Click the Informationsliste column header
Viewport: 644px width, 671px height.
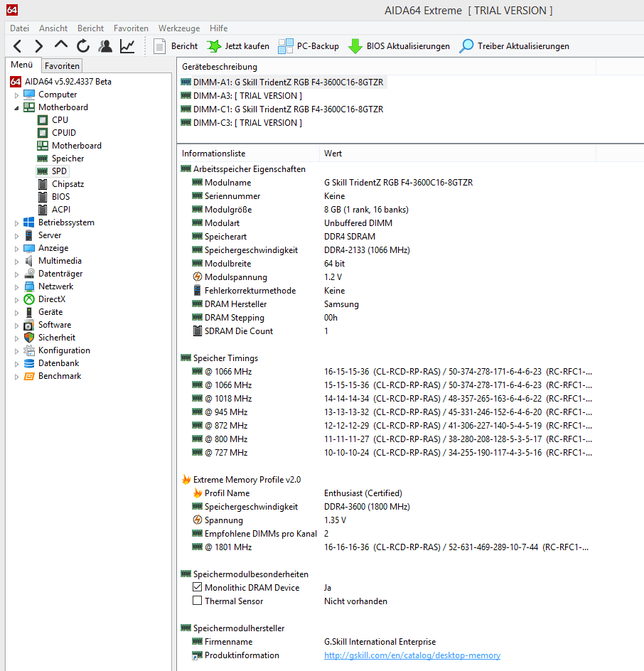coord(248,154)
